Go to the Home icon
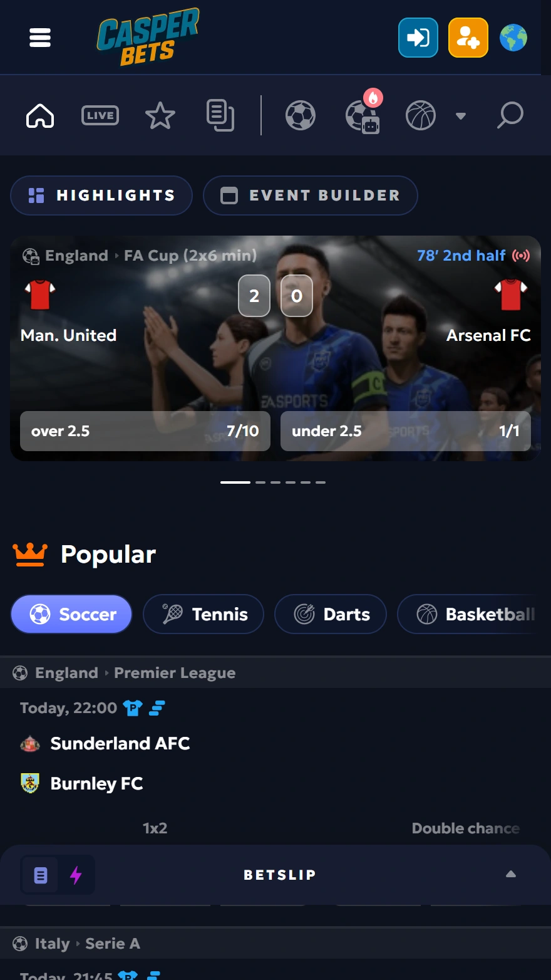 coord(40,115)
